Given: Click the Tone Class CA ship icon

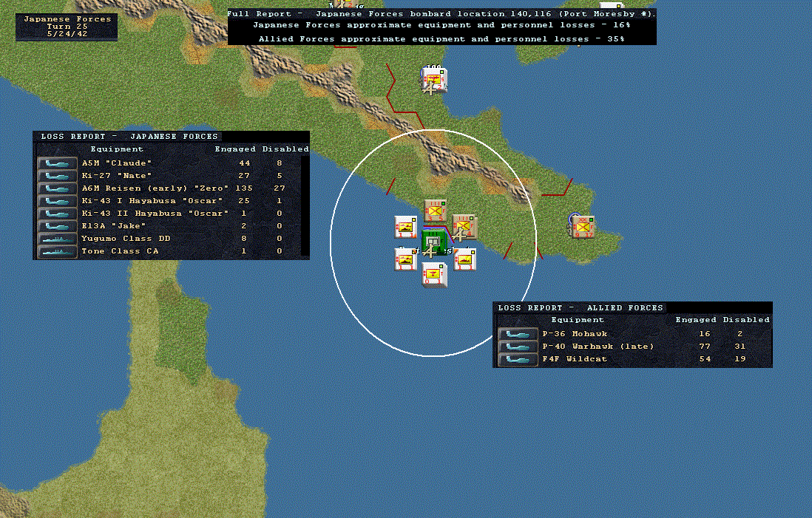Looking at the screenshot, I should point(57,251).
